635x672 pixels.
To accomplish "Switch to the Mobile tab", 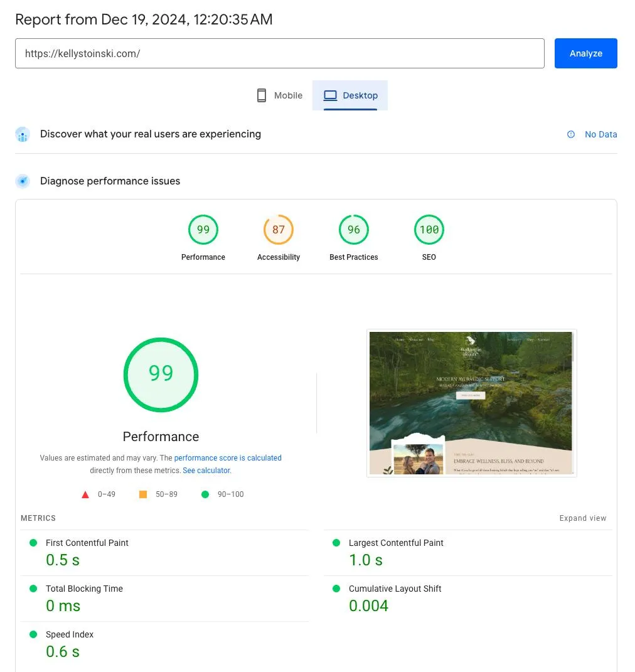I will pyautogui.click(x=280, y=95).
